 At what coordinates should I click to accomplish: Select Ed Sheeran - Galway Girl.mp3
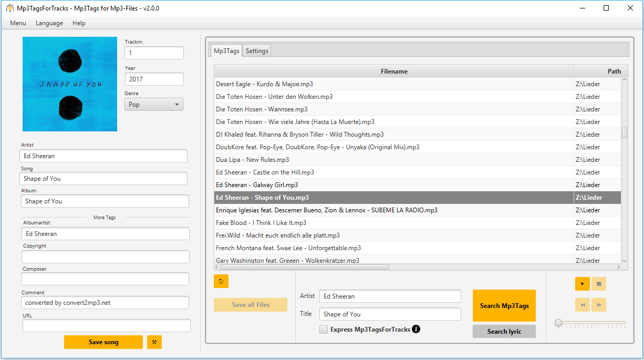[418, 185]
